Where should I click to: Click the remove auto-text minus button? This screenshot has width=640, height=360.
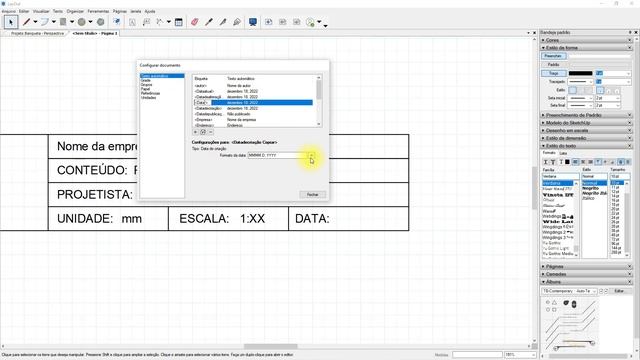pos(211,132)
